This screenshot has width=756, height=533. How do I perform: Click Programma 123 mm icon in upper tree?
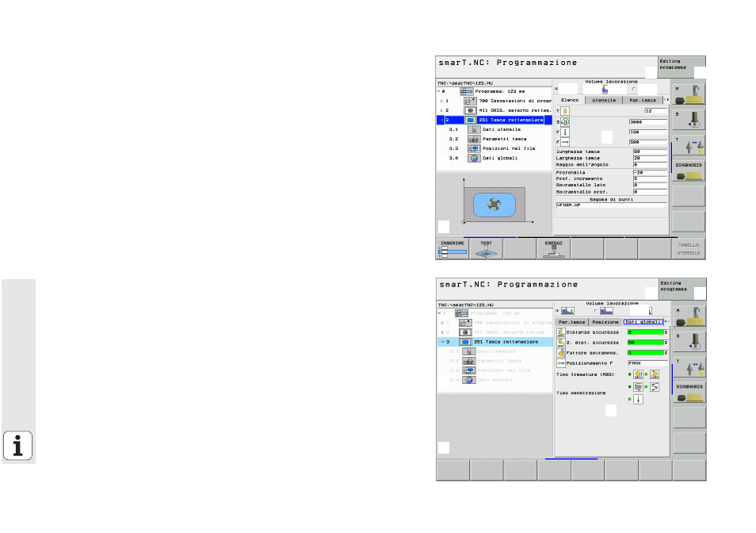click(x=466, y=91)
